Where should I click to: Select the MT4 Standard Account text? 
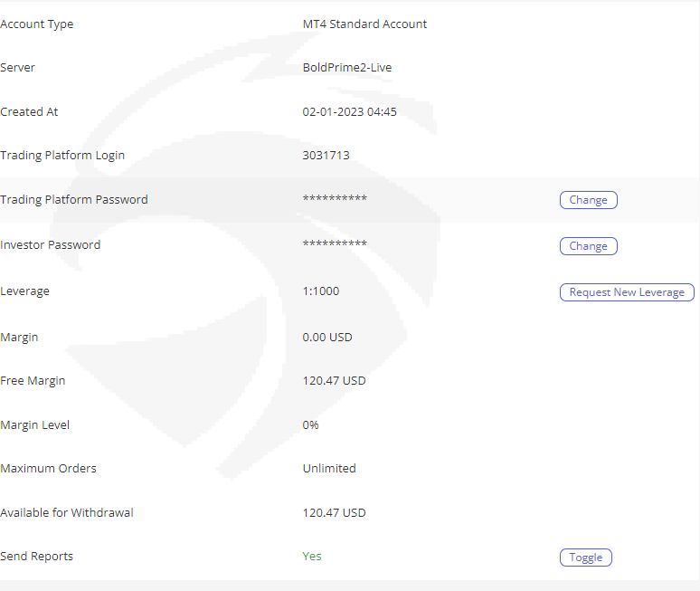[x=364, y=24]
